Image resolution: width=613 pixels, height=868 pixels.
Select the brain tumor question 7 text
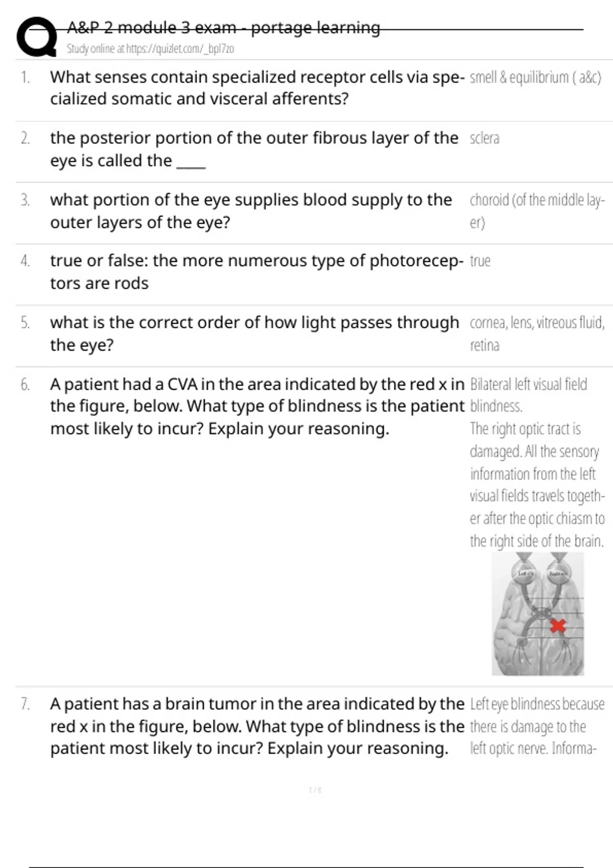(257, 726)
